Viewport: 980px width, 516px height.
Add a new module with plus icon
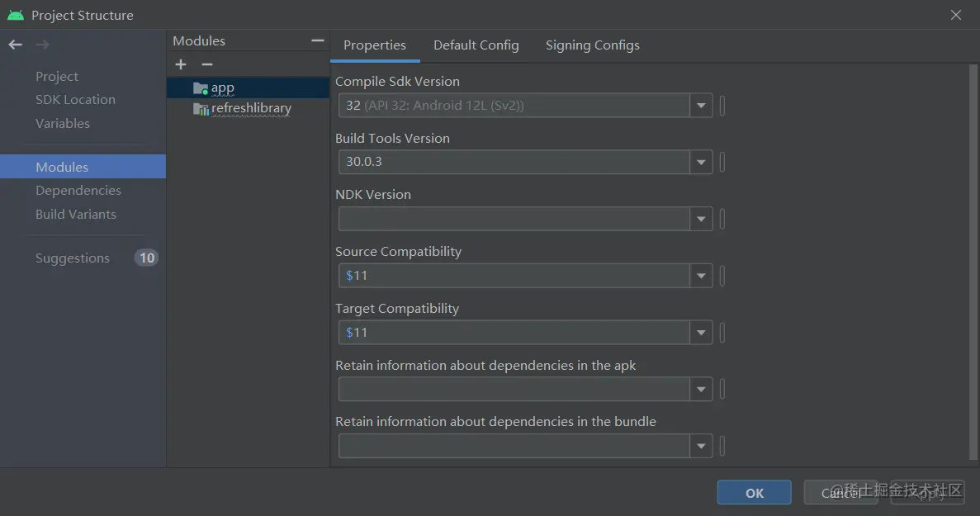coord(181,64)
